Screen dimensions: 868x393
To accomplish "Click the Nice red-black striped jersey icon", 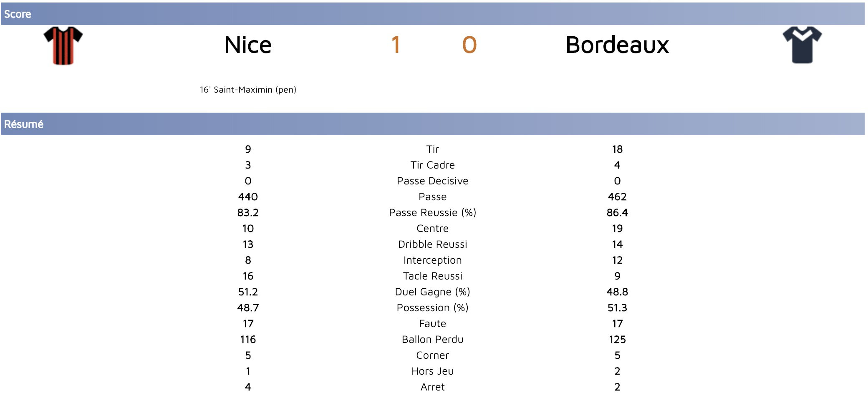I will click(x=63, y=45).
